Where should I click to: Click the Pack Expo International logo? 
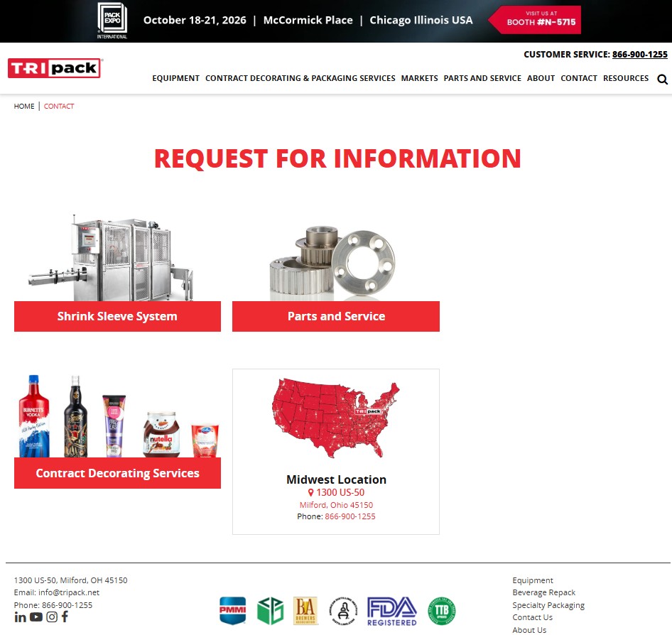tap(112, 21)
